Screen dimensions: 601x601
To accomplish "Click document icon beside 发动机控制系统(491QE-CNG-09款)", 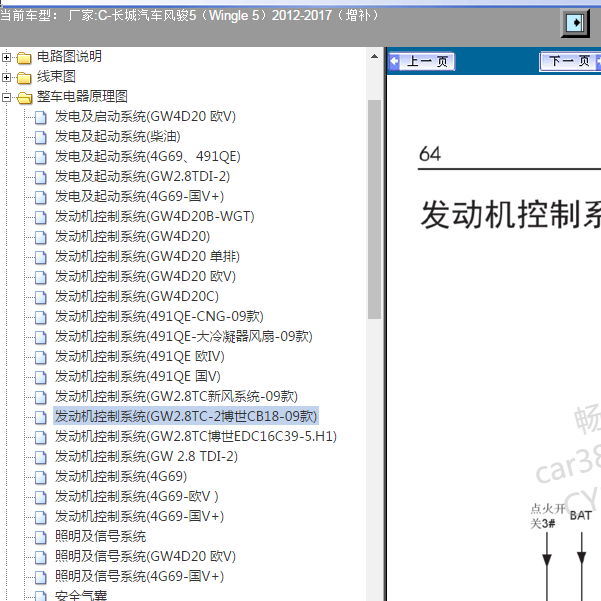I will 41,317.
